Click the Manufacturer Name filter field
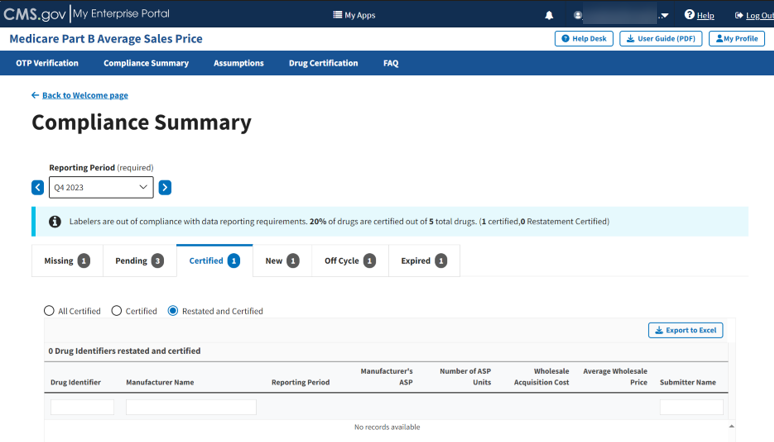 click(191, 407)
